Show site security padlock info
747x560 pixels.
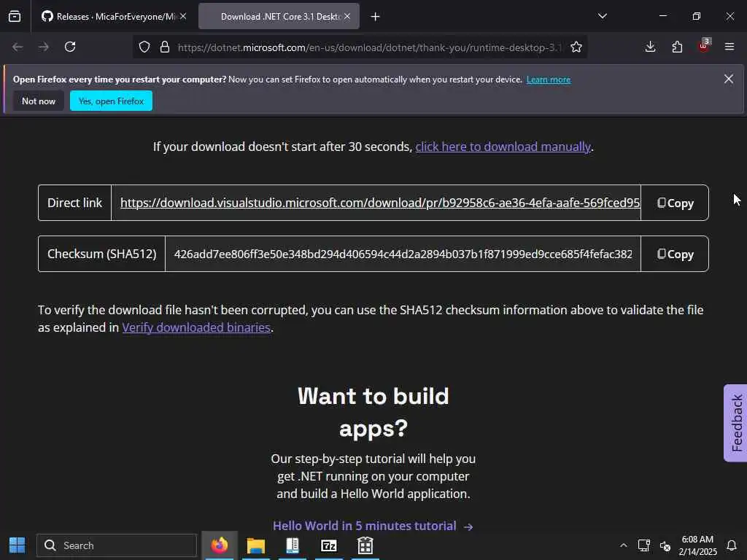[165, 47]
